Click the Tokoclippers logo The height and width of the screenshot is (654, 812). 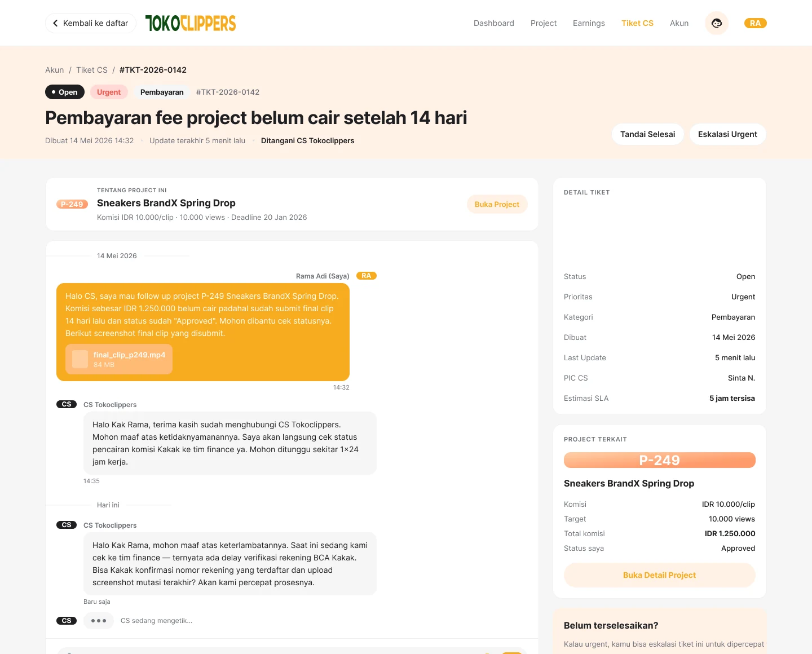[x=191, y=23]
